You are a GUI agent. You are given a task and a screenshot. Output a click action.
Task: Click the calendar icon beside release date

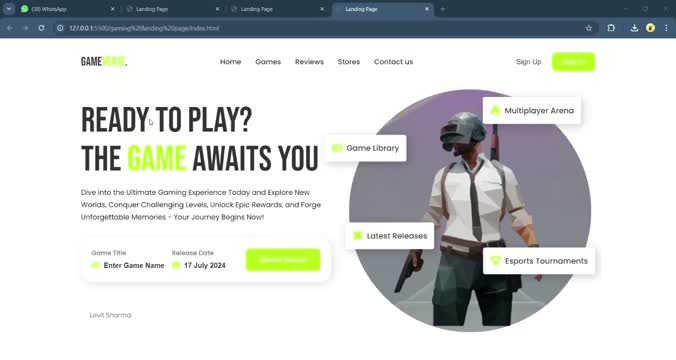point(176,265)
